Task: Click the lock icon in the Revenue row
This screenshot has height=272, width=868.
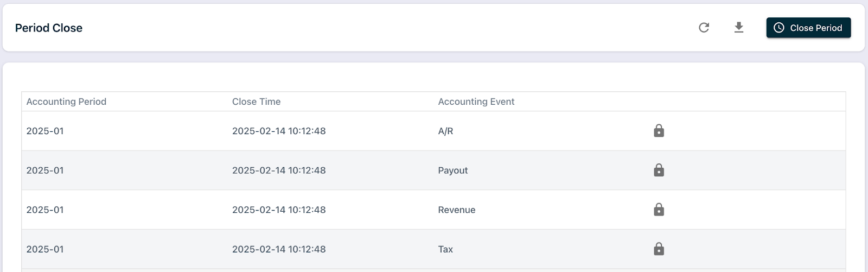Action: click(x=659, y=210)
